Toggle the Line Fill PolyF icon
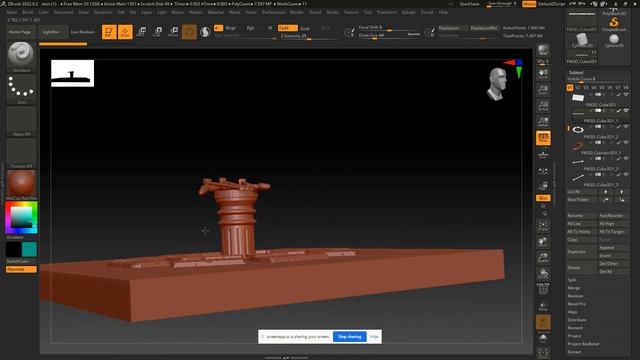Image resolution: width=640 pixels, height=360 pixels. (x=543, y=289)
